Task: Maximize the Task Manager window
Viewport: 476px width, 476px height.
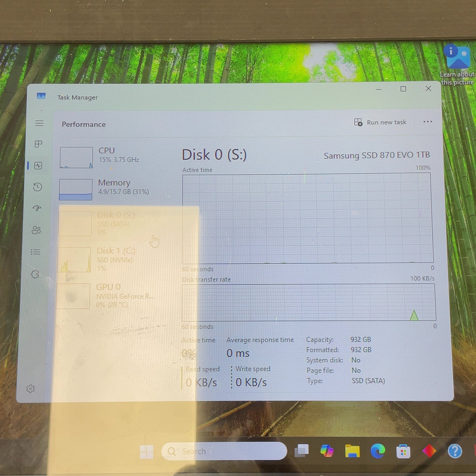Action: (x=403, y=89)
